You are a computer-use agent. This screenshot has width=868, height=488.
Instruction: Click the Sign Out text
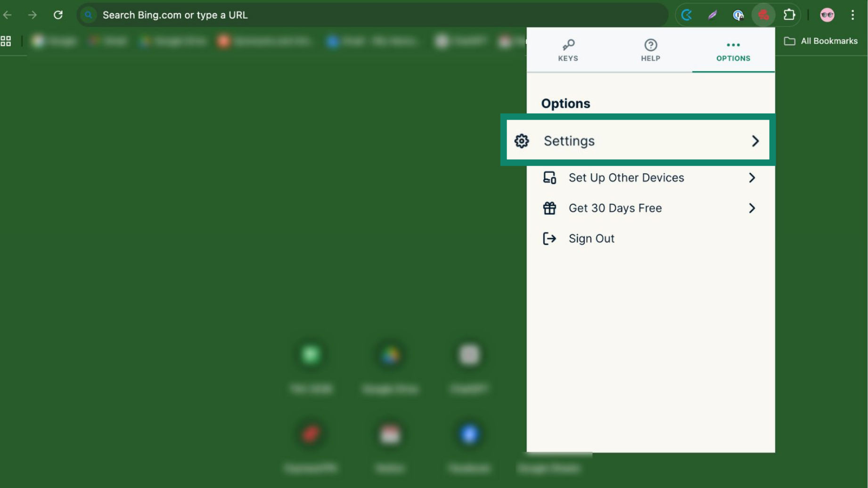[591, 239]
